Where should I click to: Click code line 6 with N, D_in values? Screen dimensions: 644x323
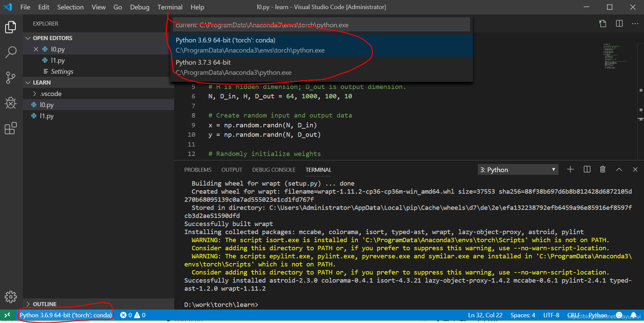(x=280, y=96)
